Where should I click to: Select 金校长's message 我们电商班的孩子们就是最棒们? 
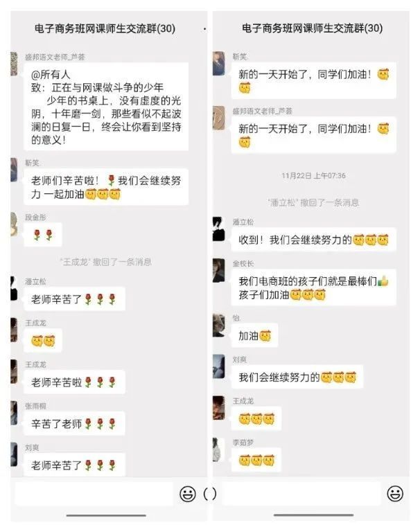313,287
